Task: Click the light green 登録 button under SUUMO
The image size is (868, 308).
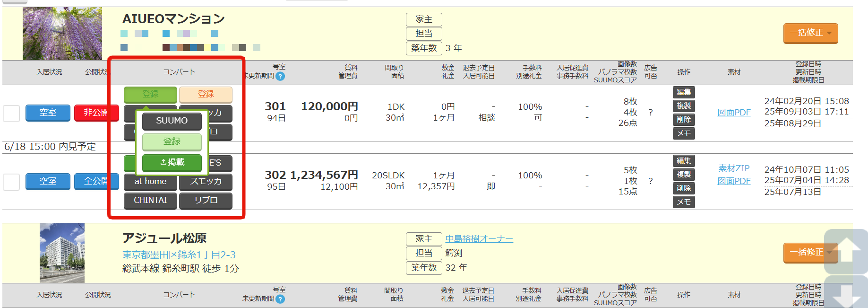Action: (x=172, y=141)
